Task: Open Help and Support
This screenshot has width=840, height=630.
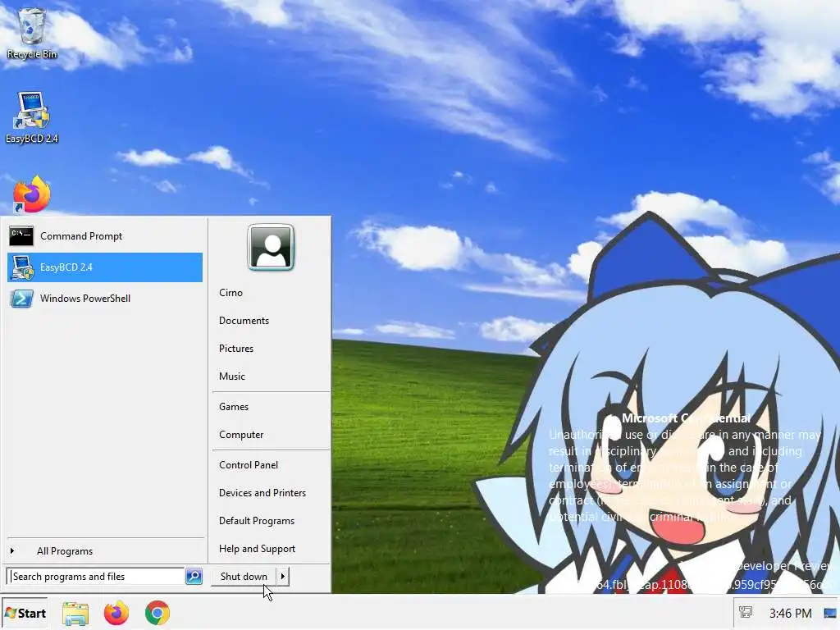Action: point(257,549)
